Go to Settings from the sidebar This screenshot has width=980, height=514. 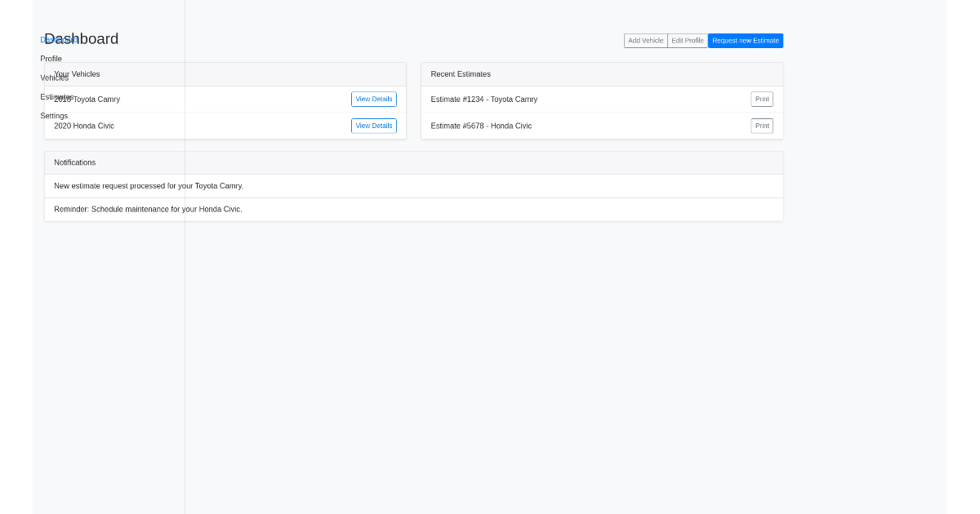54,115
